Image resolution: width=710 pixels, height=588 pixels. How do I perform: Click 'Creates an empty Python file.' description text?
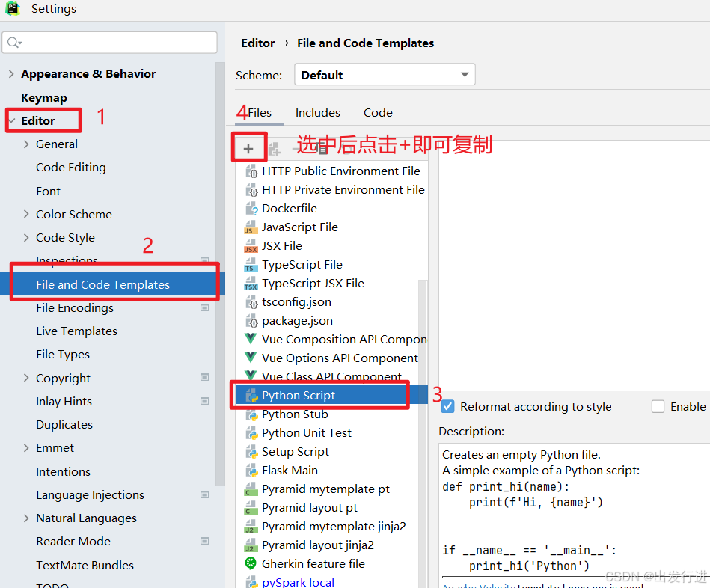click(x=521, y=455)
